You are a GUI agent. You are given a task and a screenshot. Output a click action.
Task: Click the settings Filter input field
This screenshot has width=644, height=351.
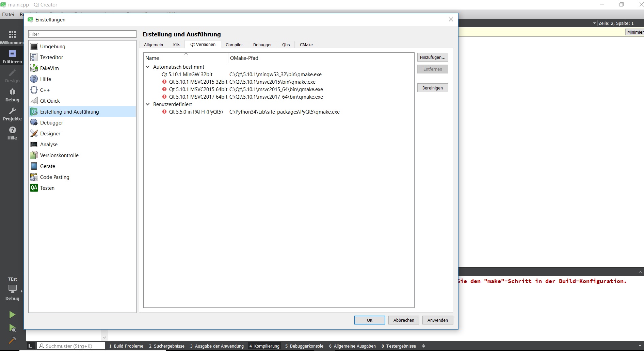pyautogui.click(x=82, y=34)
